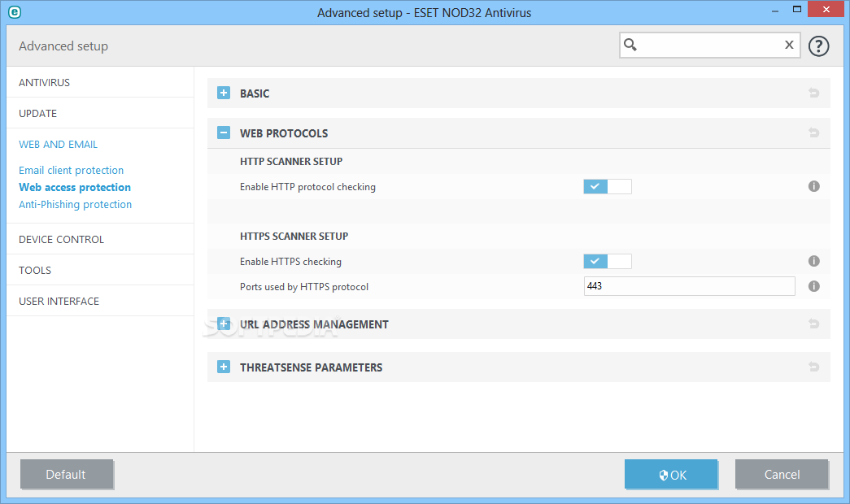Click the search input field
Image resolution: width=850 pixels, height=504 pixels.
[x=709, y=45]
